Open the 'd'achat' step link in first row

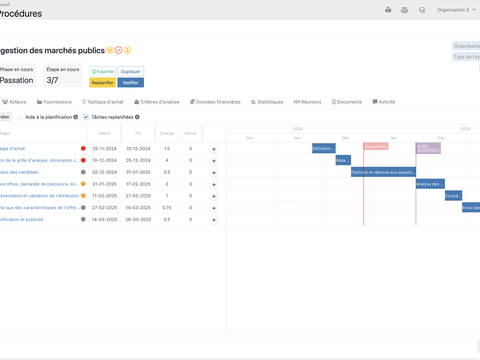12,149
